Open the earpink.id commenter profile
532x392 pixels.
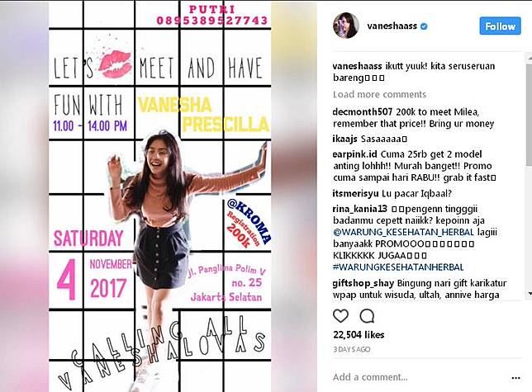[354, 154]
